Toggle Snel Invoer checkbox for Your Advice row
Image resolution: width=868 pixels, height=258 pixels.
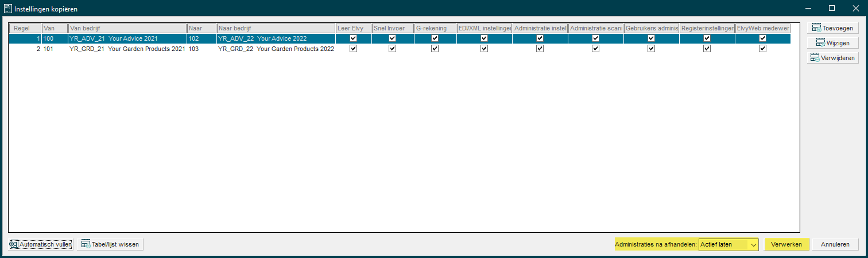(x=393, y=38)
